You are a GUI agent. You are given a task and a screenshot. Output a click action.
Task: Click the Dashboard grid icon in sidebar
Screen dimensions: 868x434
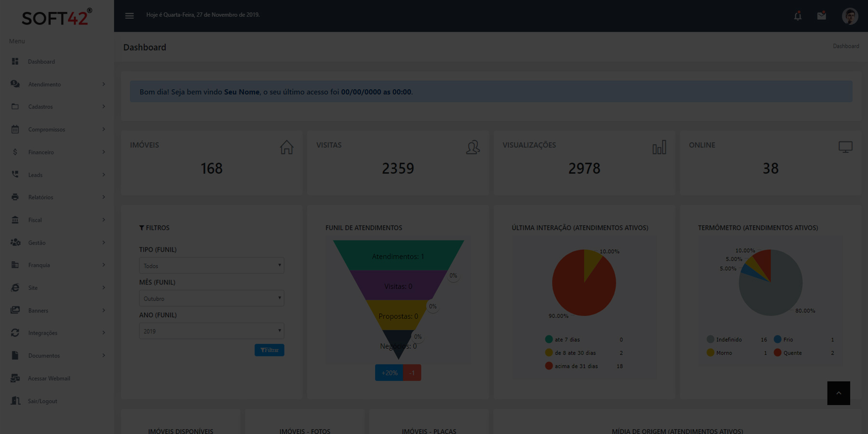15,61
